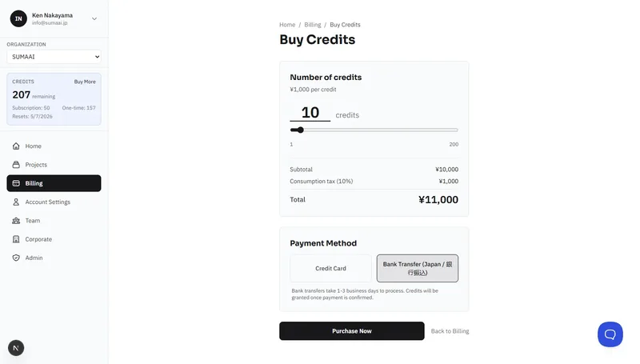Screen dimensions: 640x364
Task: Click the Home house icon in sidebar
Action: tap(16, 146)
